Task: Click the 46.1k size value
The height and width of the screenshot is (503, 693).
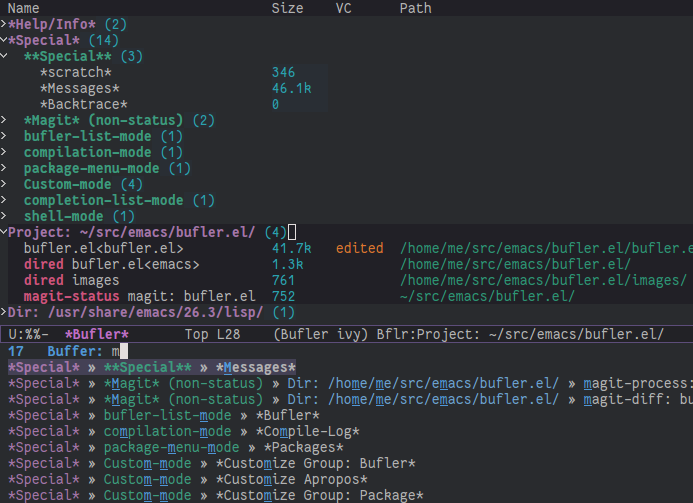Action: click(x=292, y=88)
